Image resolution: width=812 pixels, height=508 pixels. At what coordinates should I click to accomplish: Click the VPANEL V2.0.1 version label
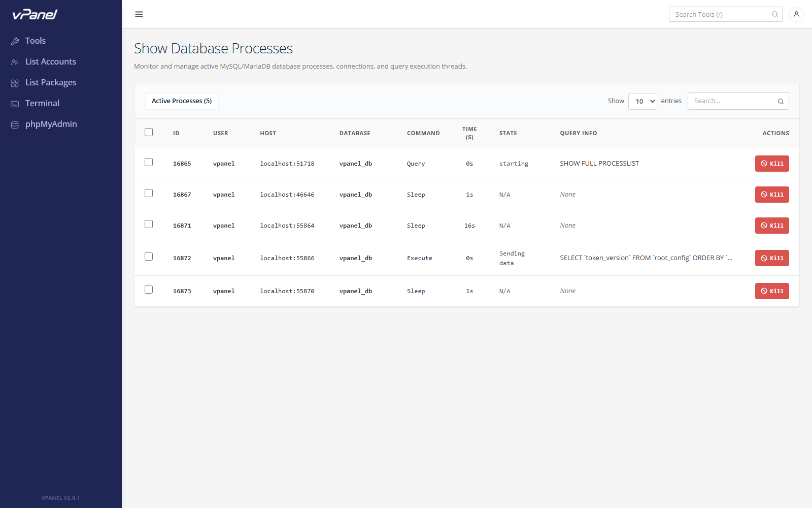point(60,498)
